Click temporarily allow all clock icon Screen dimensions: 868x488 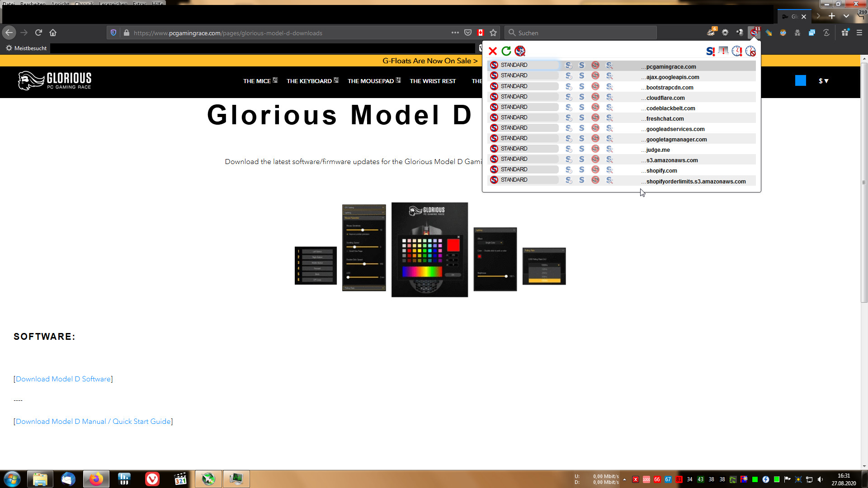[x=737, y=51]
